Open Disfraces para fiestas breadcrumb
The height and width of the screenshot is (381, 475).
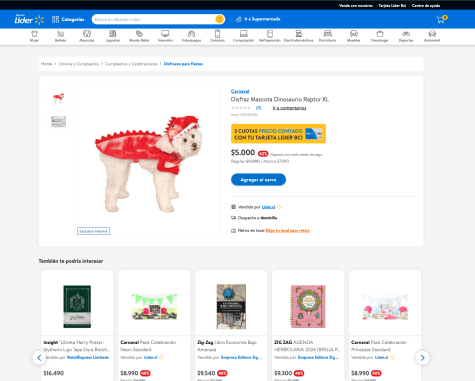coord(183,64)
